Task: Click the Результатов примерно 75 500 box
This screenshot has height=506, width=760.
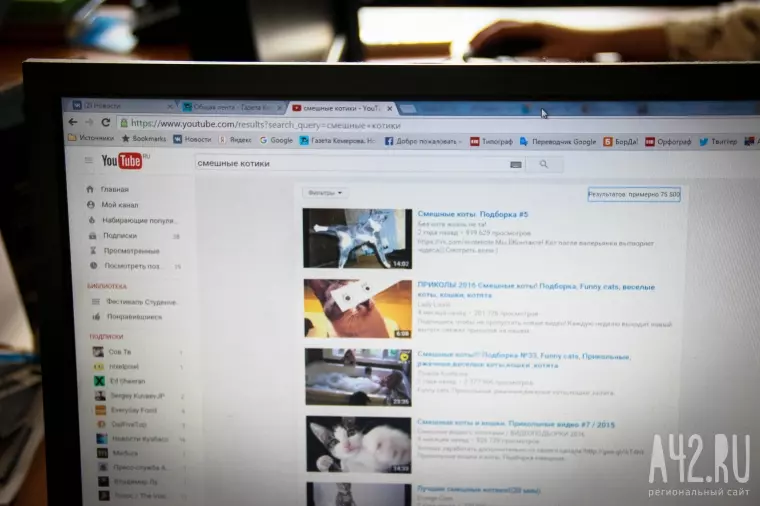Action: click(x=634, y=194)
